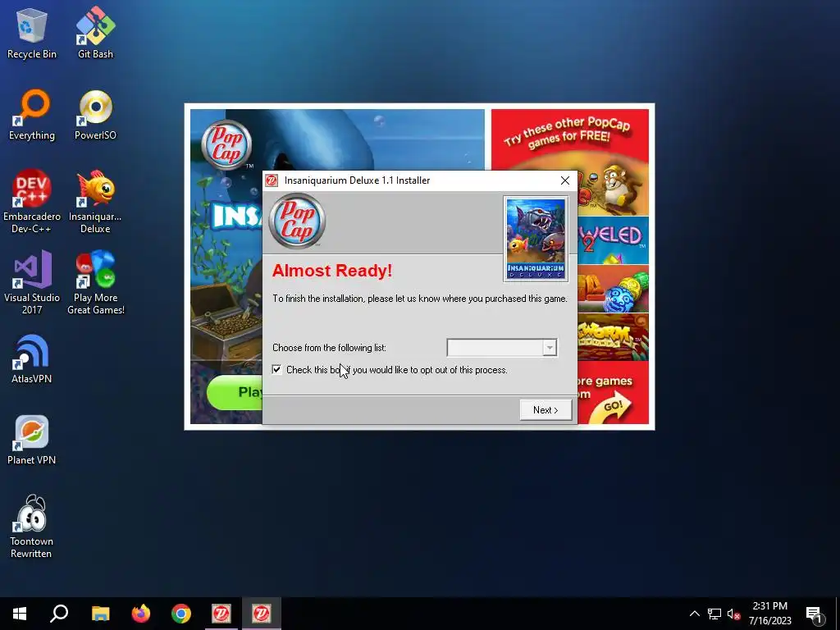Launch Google Chrome from the taskbar
The image size is (840, 630).
(x=181, y=614)
